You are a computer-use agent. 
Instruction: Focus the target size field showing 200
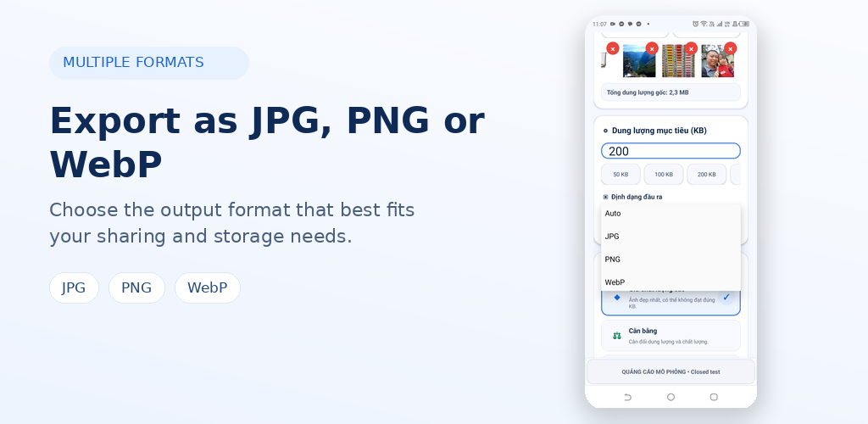click(x=670, y=151)
